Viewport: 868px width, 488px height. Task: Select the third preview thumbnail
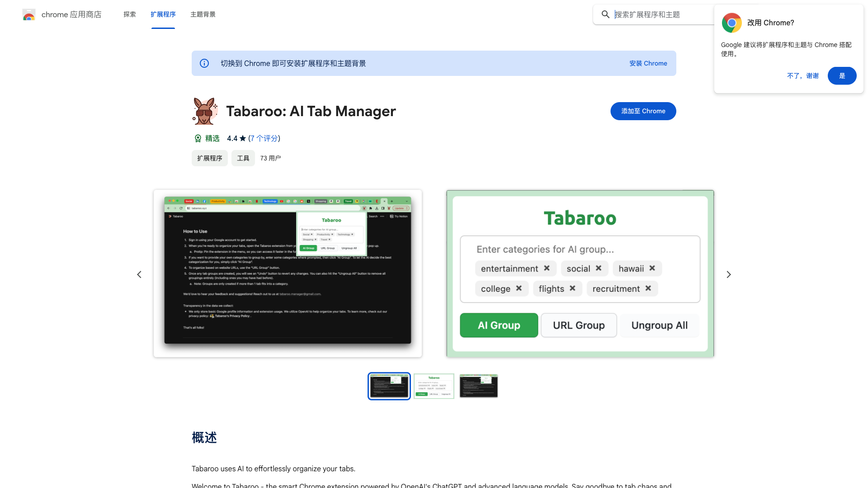479,386
